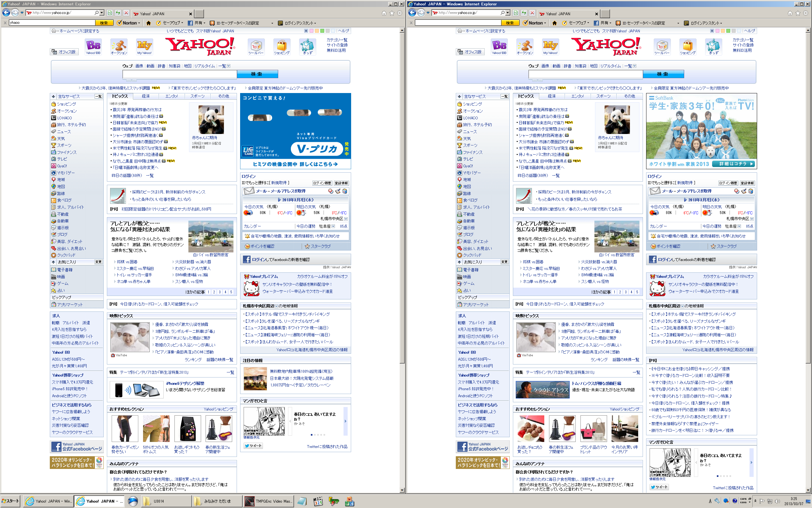Open 札幌市中央区 weather area dropdown in left window
Screen dimensions: 812x508
(x=346, y=219)
